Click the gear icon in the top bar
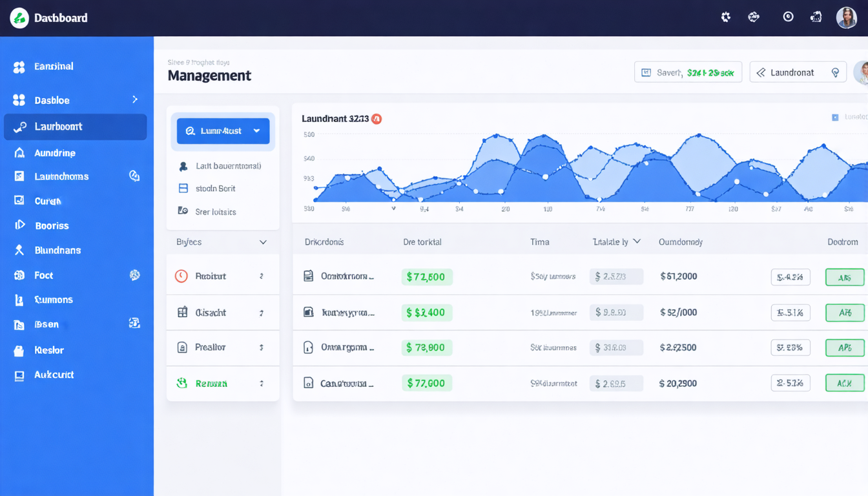 point(726,17)
